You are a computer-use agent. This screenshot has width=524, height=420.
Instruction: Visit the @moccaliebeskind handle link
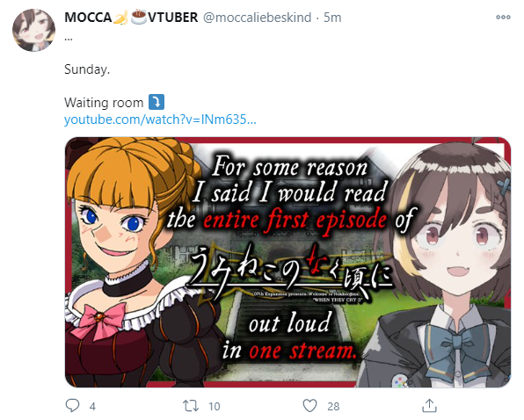point(257,18)
